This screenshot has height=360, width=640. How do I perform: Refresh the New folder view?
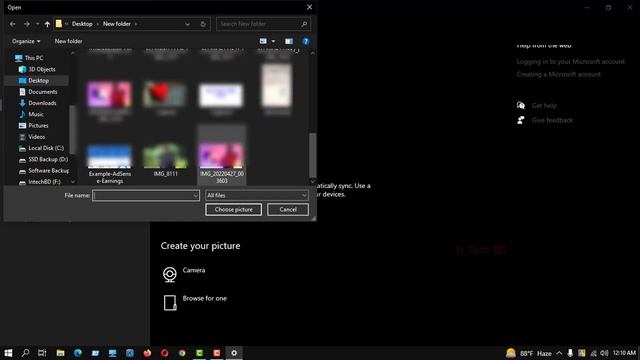[x=203, y=24]
